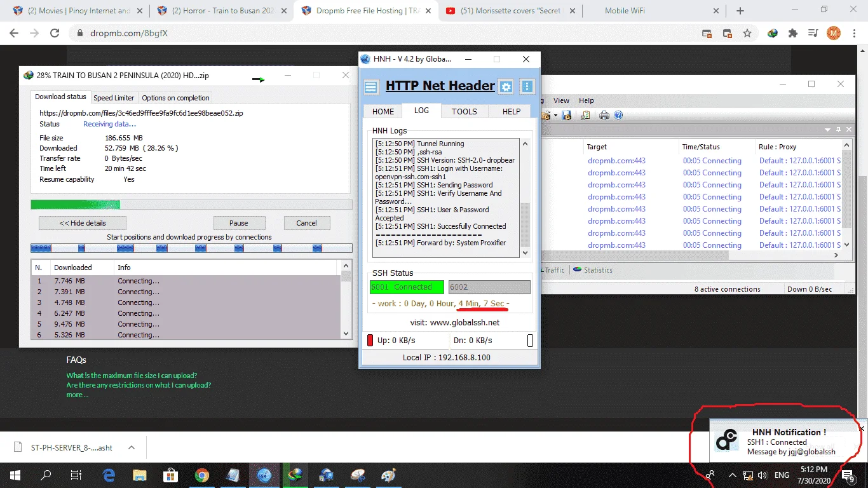This screenshot has height=488, width=868.
Task: Open the Proxifier Help menu
Action: (587, 100)
